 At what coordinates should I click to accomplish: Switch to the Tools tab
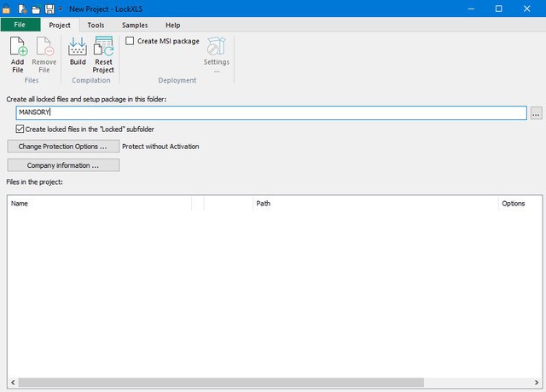point(96,26)
